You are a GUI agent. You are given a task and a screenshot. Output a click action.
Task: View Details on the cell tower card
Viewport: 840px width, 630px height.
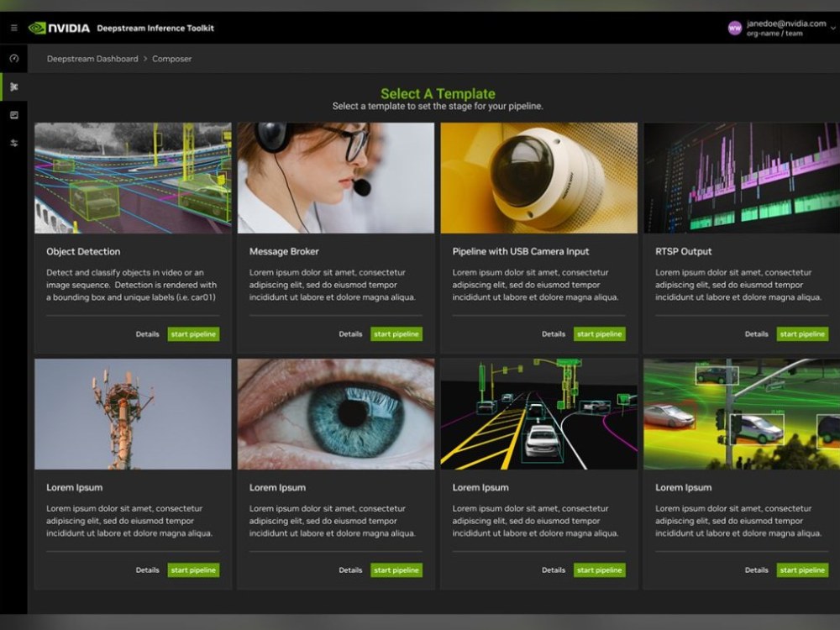(x=147, y=570)
